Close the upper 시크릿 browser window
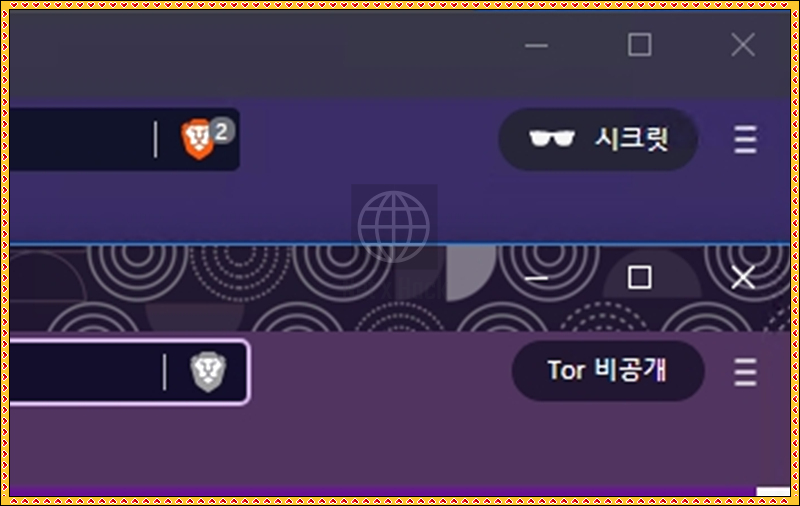This screenshot has width=800, height=506. point(743,45)
